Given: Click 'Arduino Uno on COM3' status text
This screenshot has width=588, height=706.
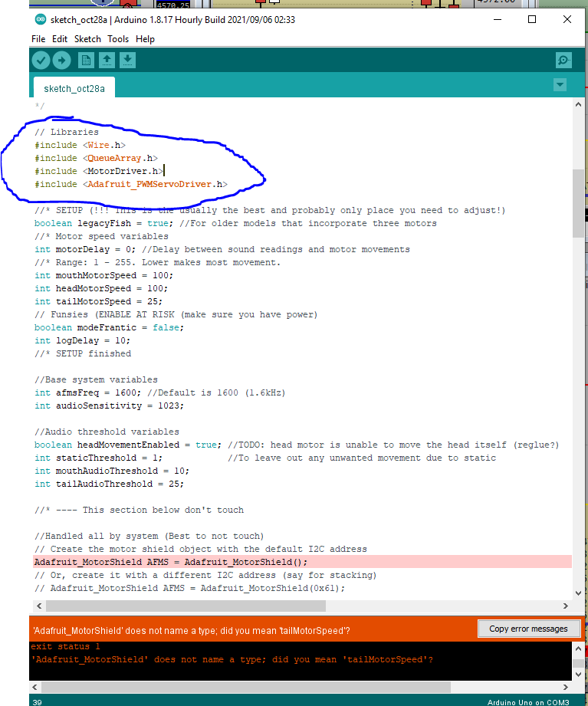Looking at the screenshot, I should pos(528,702).
